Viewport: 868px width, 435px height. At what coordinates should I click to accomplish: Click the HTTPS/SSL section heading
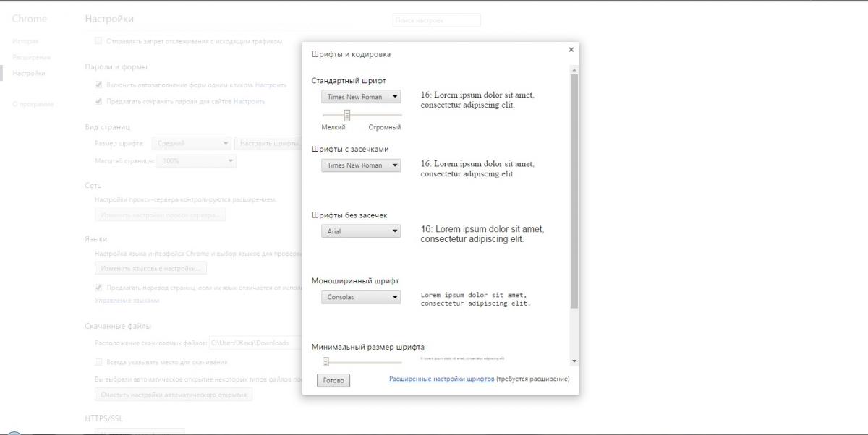(104, 418)
